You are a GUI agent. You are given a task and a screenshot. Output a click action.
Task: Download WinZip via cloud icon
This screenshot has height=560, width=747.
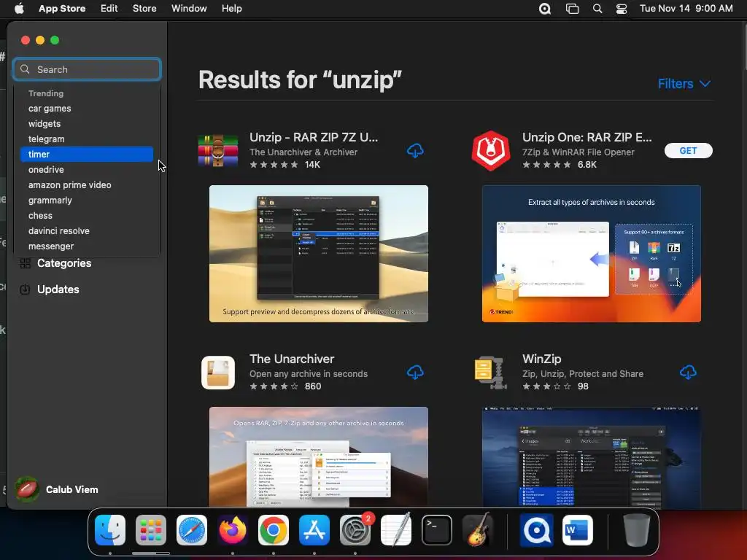[x=688, y=373]
